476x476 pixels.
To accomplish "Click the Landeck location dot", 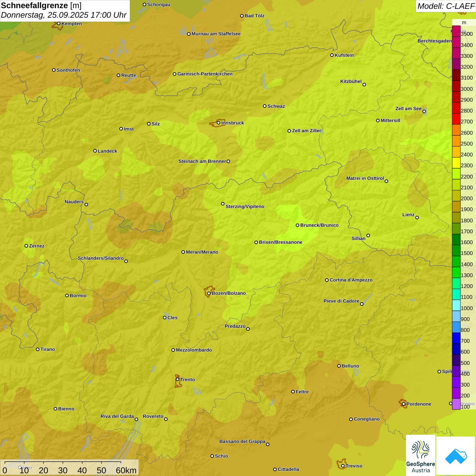I will click(95, 151).
